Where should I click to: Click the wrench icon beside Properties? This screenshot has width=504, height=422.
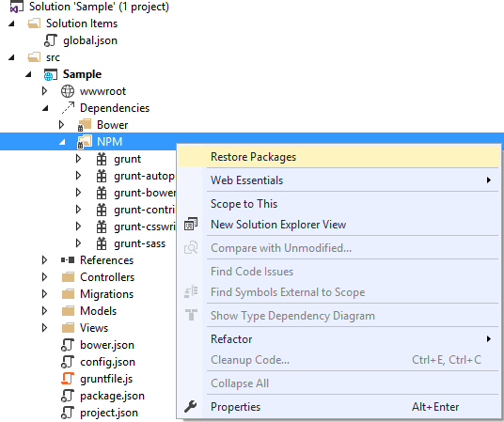pos(191,407)
